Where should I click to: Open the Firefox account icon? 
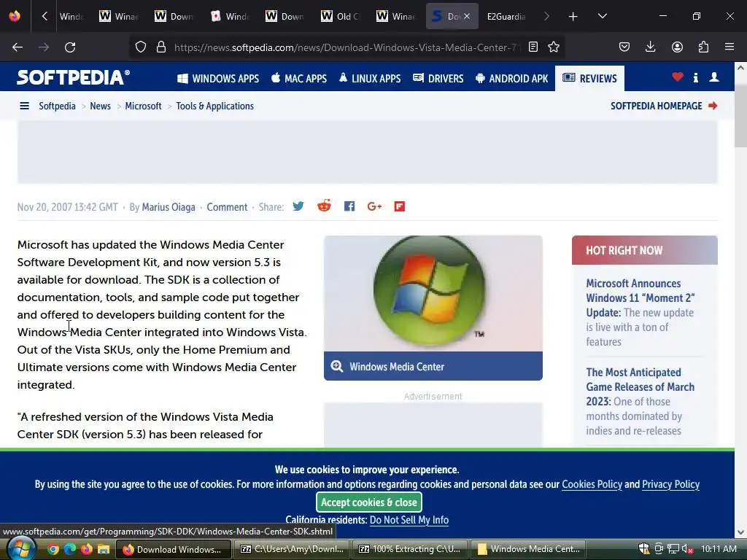click(x=677, y=47)
